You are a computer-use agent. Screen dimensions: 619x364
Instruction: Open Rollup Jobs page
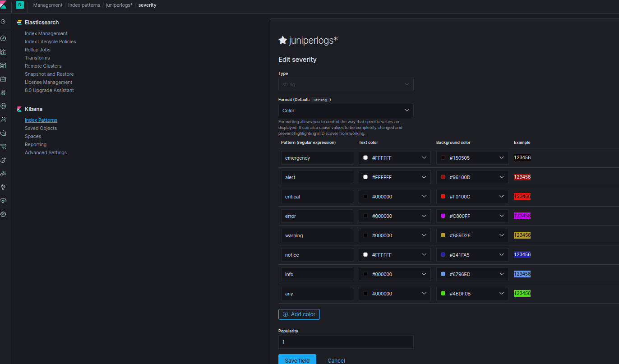[37, 50]
